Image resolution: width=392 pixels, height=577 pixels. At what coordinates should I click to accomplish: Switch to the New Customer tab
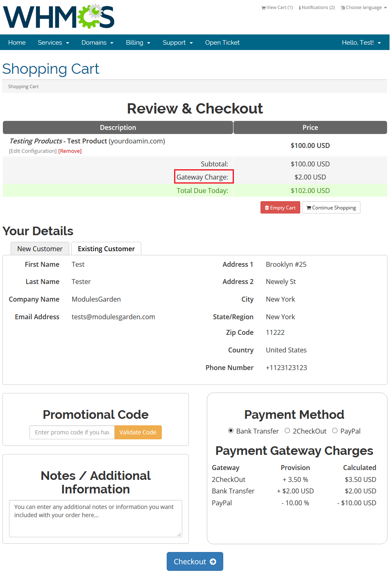[x=40, y=249]
